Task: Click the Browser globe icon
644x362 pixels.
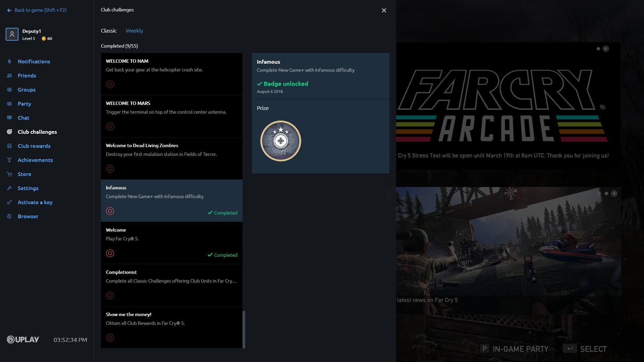Action: point(9,216)
